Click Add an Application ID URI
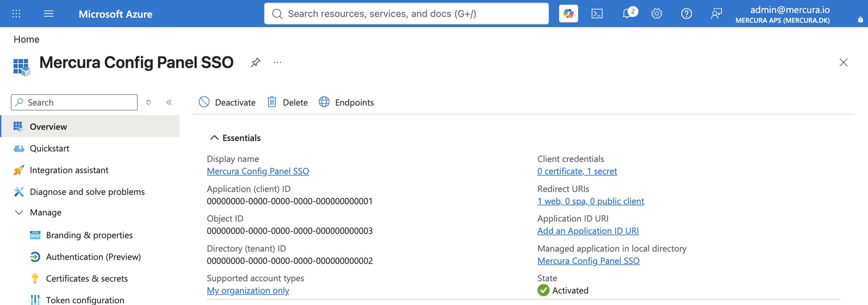Screen dimensions: 868x305 [588, 231]
